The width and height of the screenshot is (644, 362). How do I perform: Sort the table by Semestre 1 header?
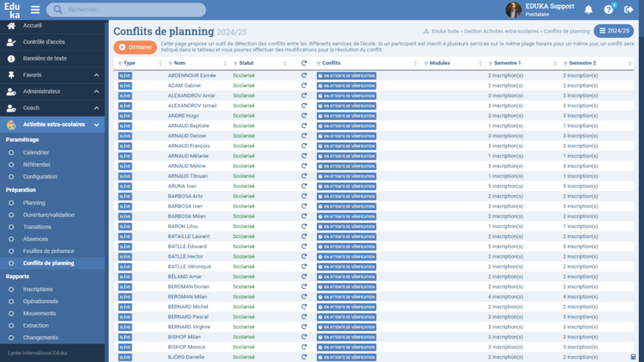coord(507,63)
